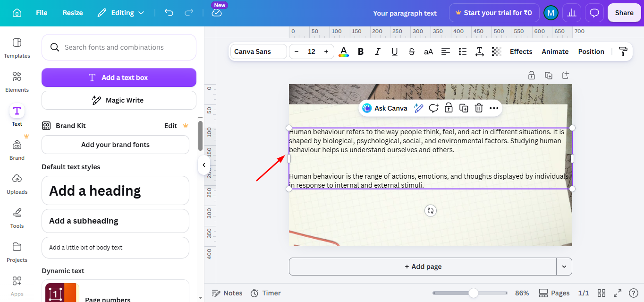Image resolution: width=644 pixels, height=302 pixels.
Task: Undo the last action
Action: pyautogui.click(x=169, y=13)
